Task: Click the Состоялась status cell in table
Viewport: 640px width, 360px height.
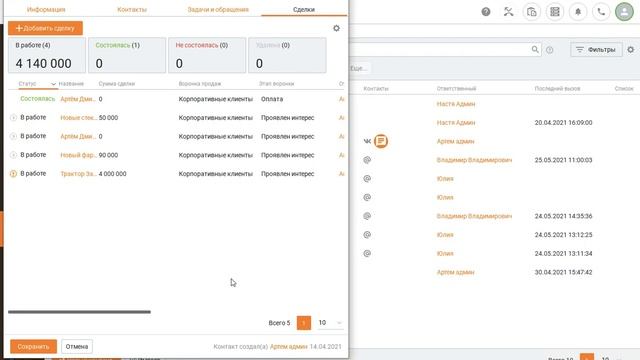Action: click(x=37, y=99)
